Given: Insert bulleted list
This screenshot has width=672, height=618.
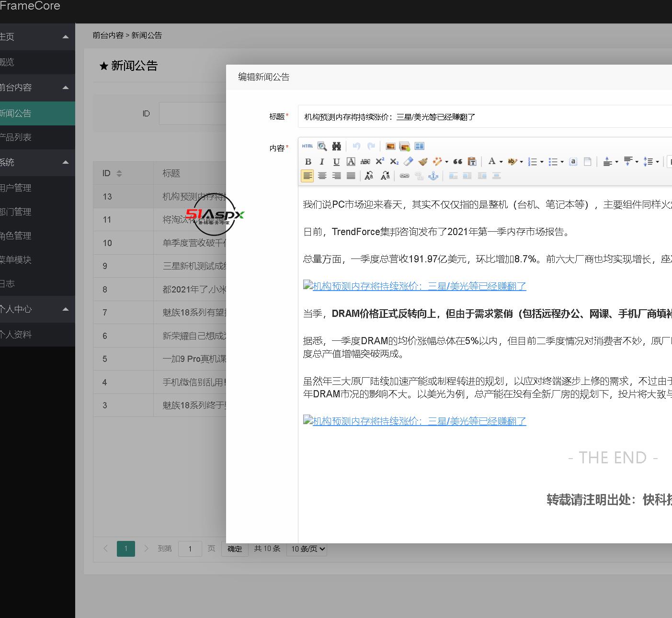Looking at the screenshot, I should 553,161.
